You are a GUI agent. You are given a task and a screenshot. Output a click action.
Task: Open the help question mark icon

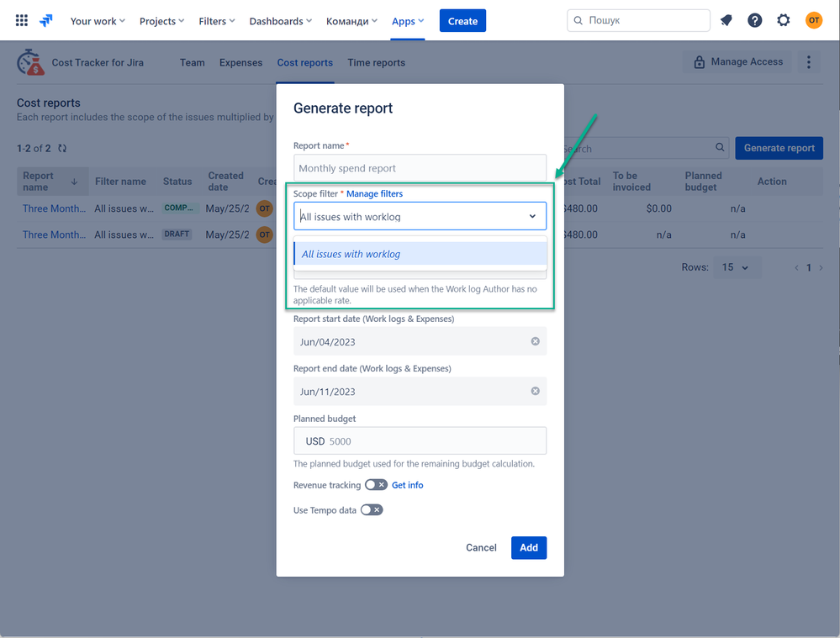754,20
